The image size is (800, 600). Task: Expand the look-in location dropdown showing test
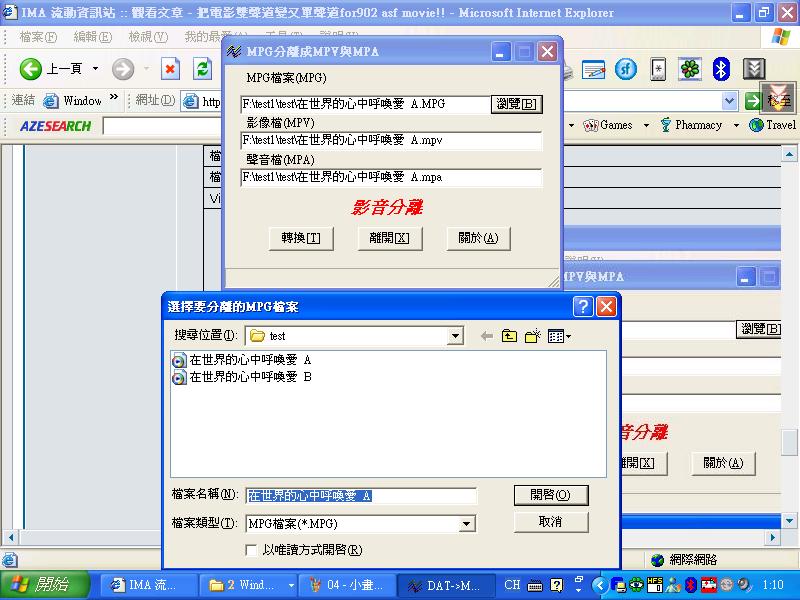click(x=456, y=336)
